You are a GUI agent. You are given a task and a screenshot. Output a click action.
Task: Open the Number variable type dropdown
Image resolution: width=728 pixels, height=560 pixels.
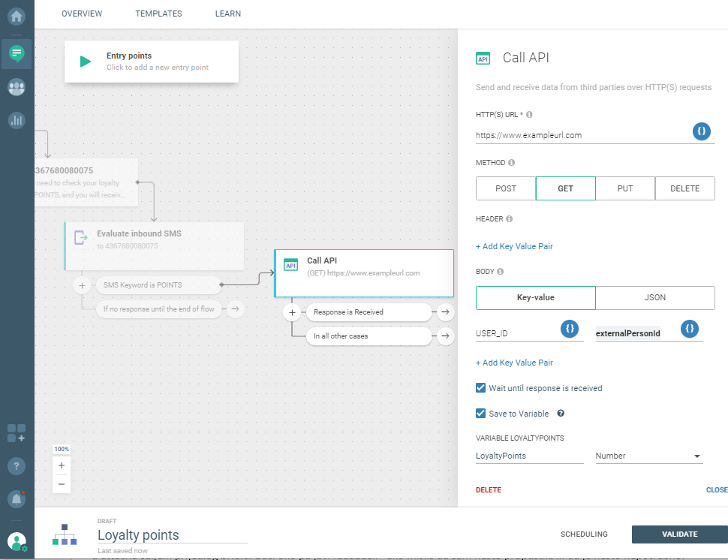click(x=648, y=456)
